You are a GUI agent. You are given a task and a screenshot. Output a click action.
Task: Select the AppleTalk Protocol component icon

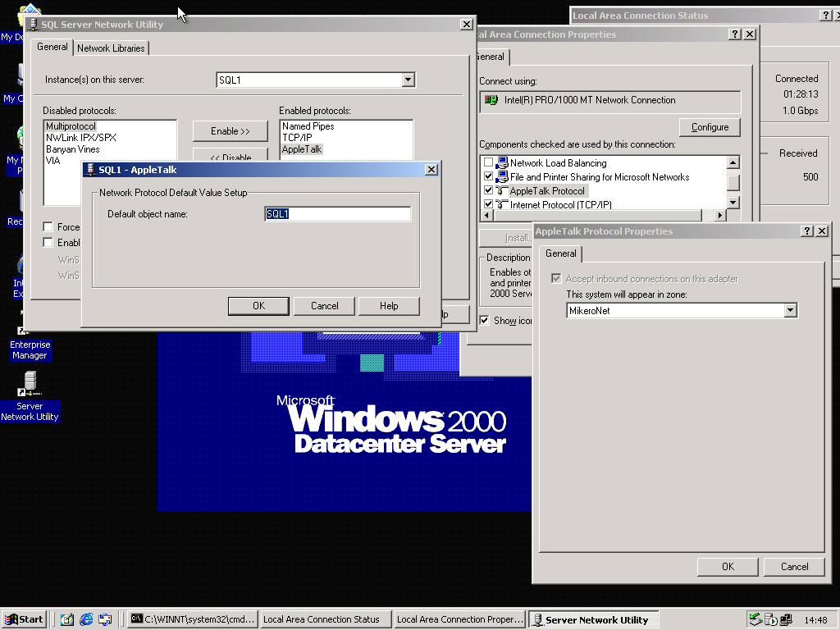[502, 190]
